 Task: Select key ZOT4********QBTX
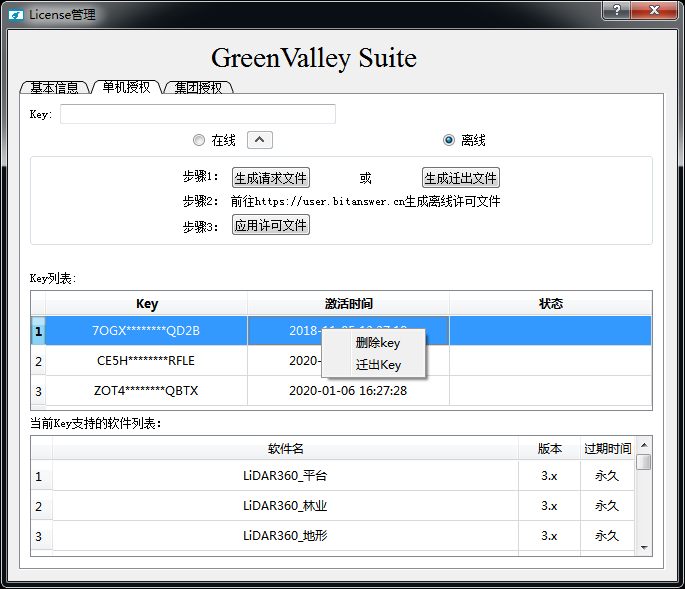point(146,391)
